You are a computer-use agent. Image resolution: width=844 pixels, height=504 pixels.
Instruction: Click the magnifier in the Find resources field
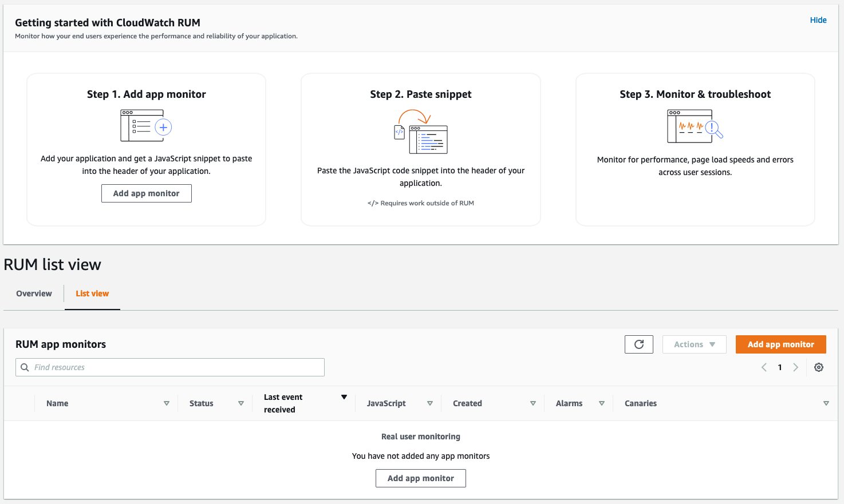(x=24, y=367)
